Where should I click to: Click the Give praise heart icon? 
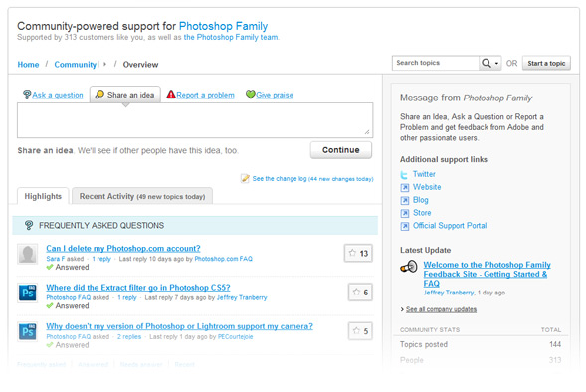point(251,95)
